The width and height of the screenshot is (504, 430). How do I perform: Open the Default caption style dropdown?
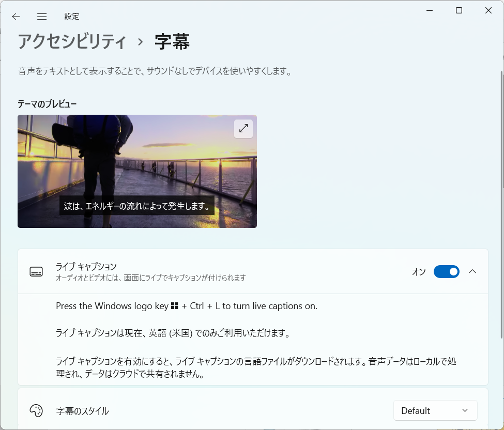click(x=435, y=410)
